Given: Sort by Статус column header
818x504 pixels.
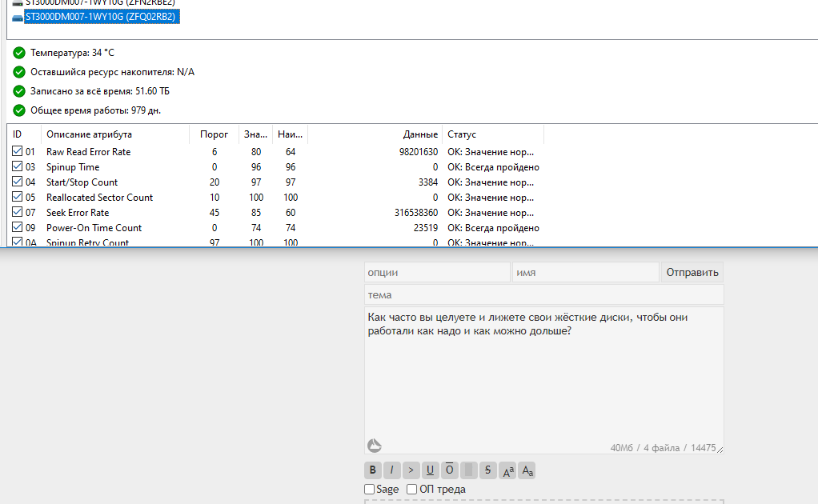Looking at the screenshot, I should [x=493, y=134].
